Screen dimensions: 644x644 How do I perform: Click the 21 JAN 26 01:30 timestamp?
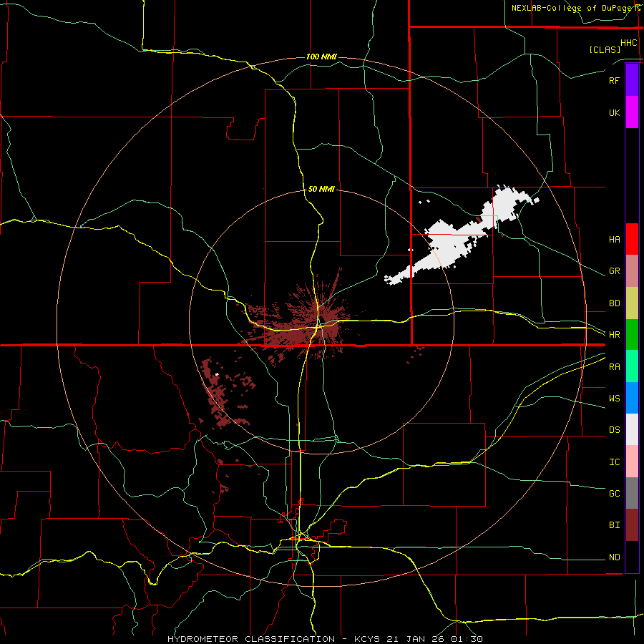click(x=434, y=639)
